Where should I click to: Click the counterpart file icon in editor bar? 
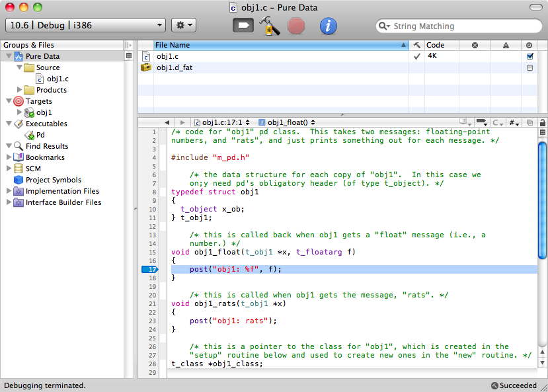530,123
